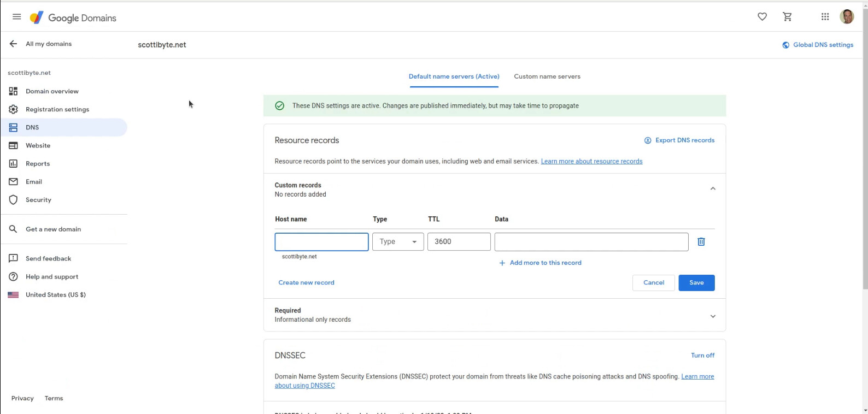The width and height of the screenshot is (868, 414).
Task: Click the magnifier icon for new domain
Action: point(13,229)
